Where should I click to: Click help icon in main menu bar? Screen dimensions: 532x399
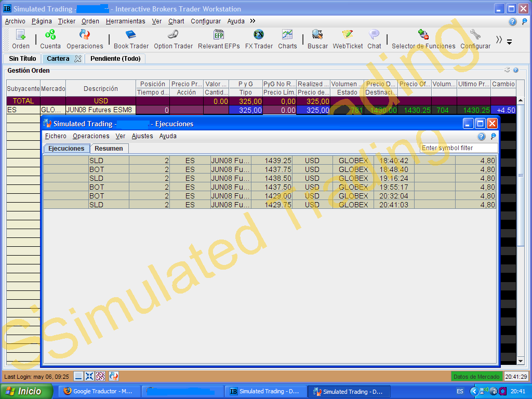[x=512, y=22]
